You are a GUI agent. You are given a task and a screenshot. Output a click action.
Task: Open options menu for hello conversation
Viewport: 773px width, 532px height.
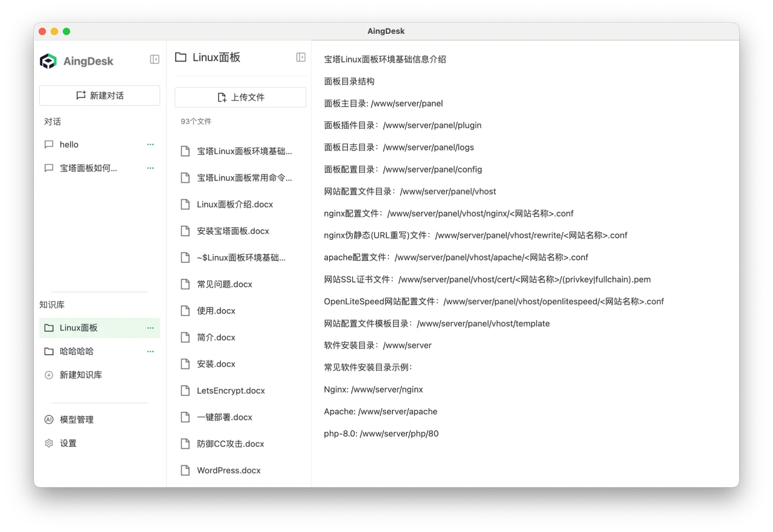150,144
